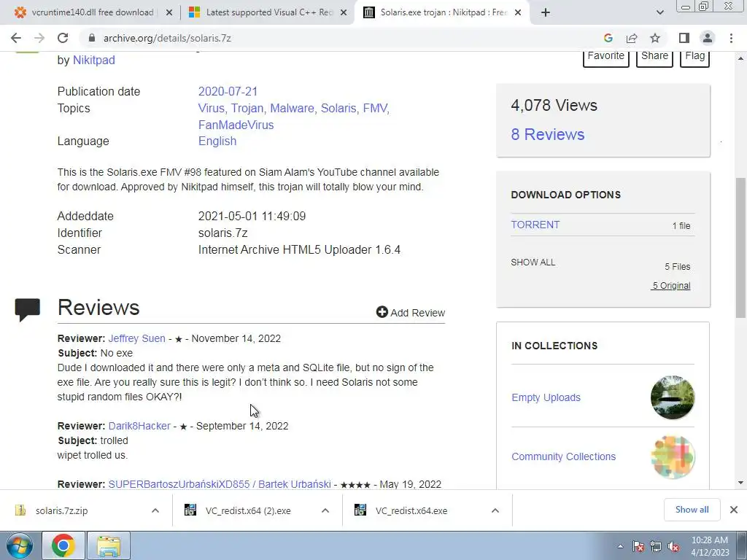Image resolution: width=747 pixels, height=560 pixels.
Task: Expand options for VC_redist.x64 (2).exe
Action: click(325, 510)
